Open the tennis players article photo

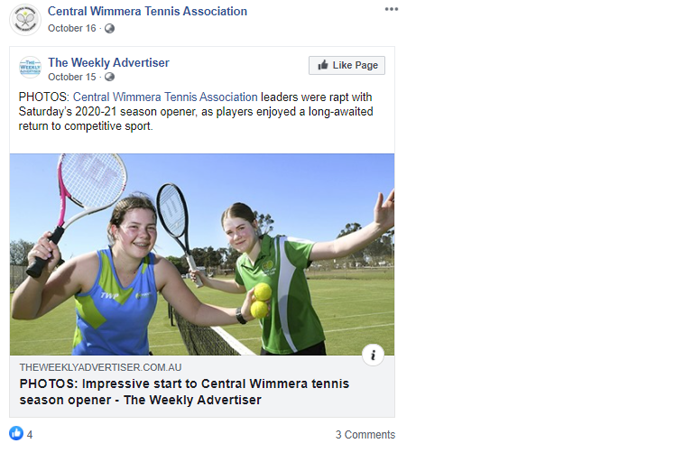(202, 254)
